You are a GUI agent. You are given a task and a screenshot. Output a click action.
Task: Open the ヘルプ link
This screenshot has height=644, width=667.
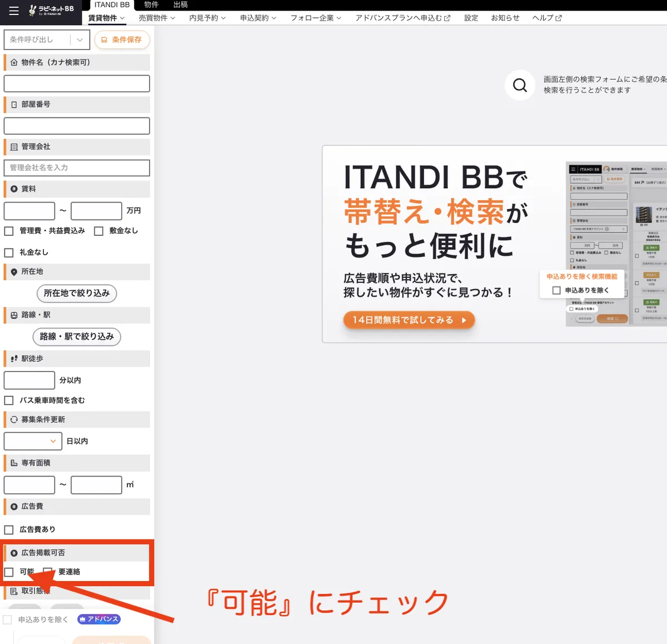pos(547,18)
